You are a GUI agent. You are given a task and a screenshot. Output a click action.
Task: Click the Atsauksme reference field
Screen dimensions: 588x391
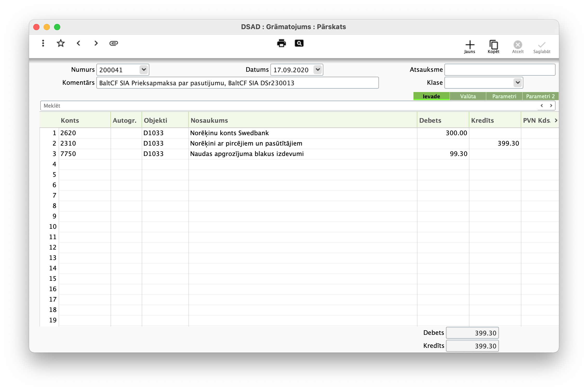click(x=500, y=69)
